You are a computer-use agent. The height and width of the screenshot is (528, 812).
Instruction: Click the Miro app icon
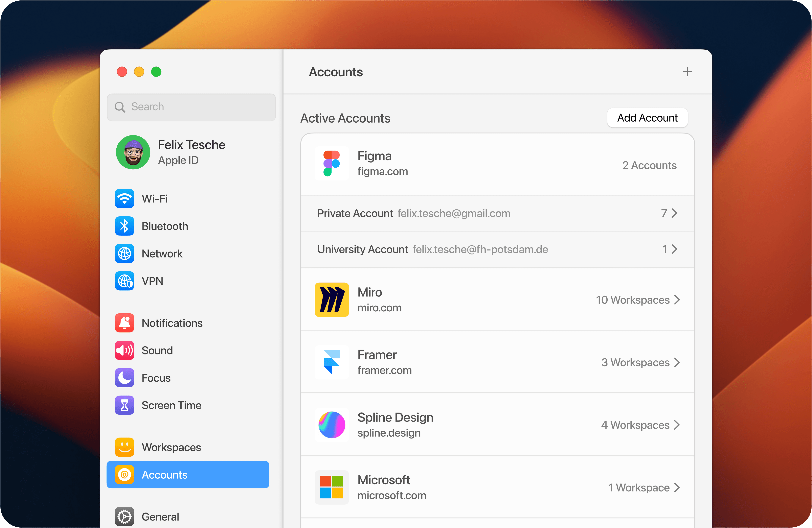click(x=332, y=300)
